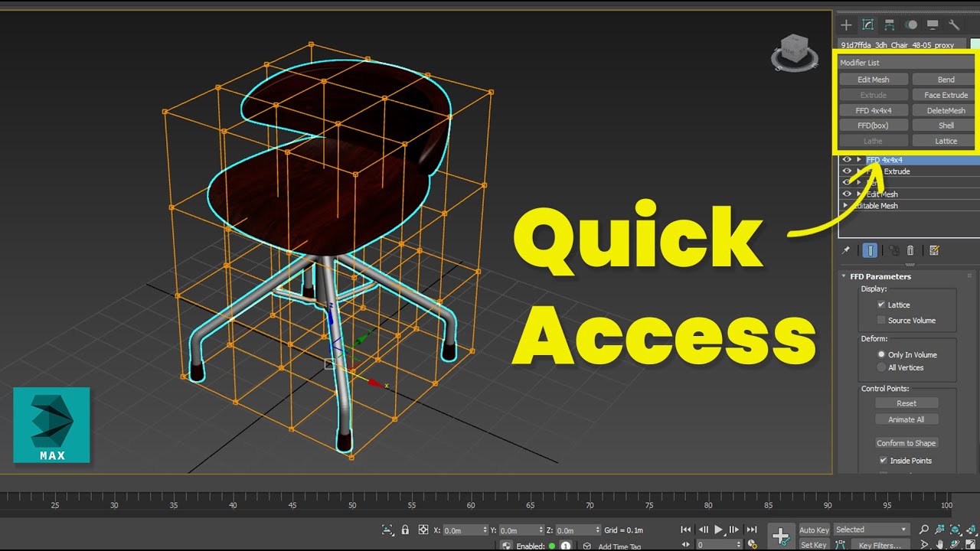980x551 pixels.
Task: Choose the Only In Volume radio button
Action: tap(881, 355)
